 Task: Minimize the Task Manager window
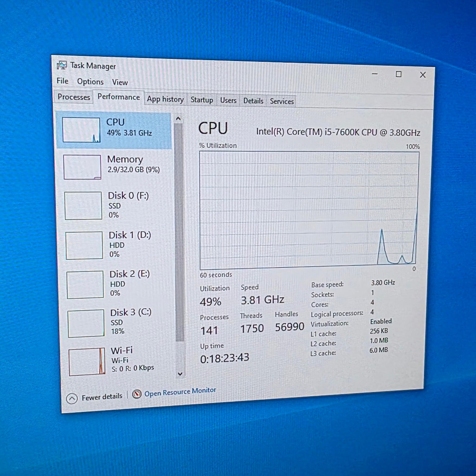pos(375,74)
